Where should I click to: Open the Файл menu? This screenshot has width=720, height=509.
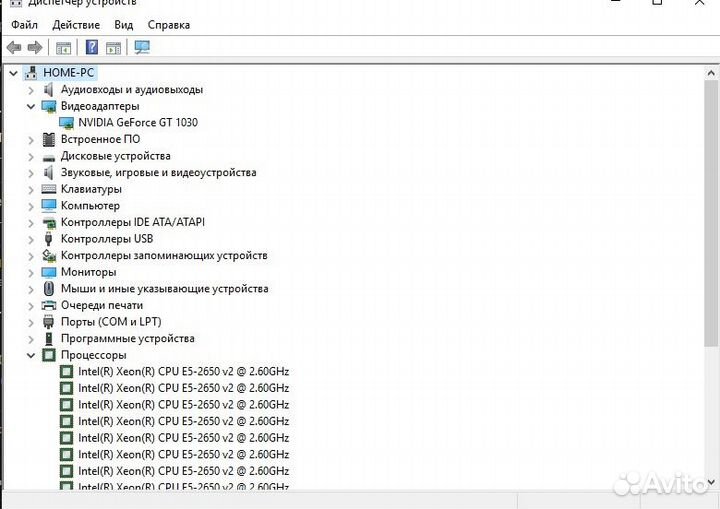pyautogui.click(x=24, y=24)
